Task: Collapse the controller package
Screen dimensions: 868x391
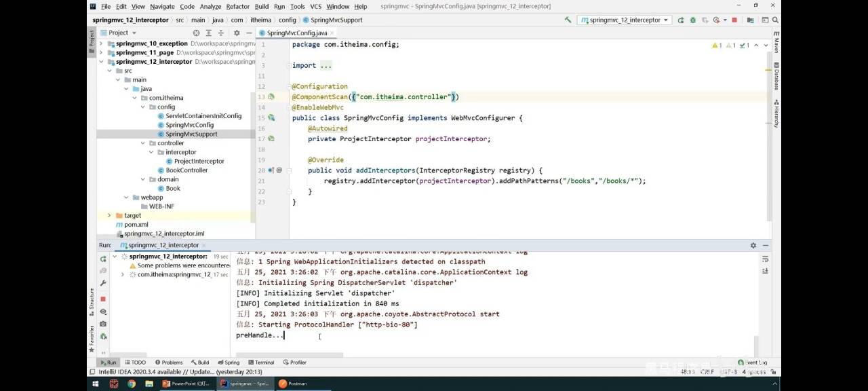Action: pos(143,143)
